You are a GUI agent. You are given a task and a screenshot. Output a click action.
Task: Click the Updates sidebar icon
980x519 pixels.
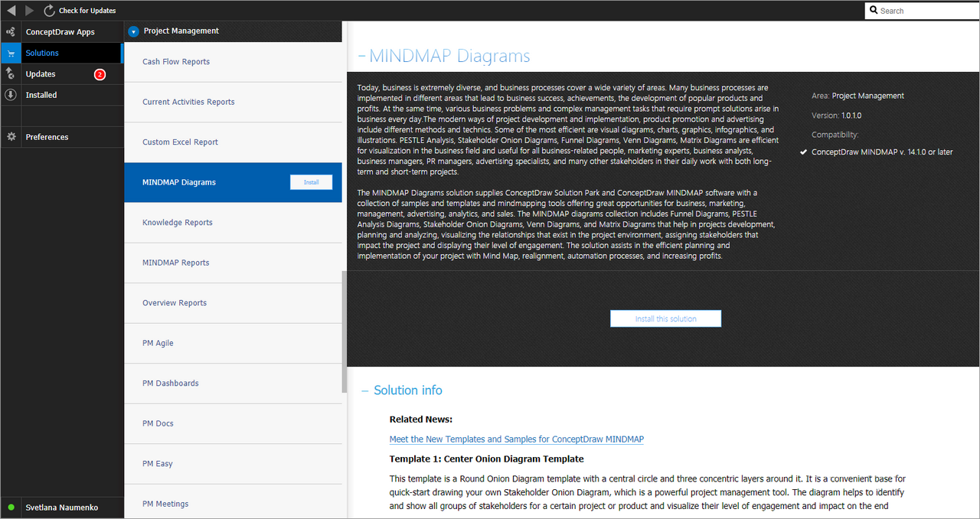(x=11, y=74)
